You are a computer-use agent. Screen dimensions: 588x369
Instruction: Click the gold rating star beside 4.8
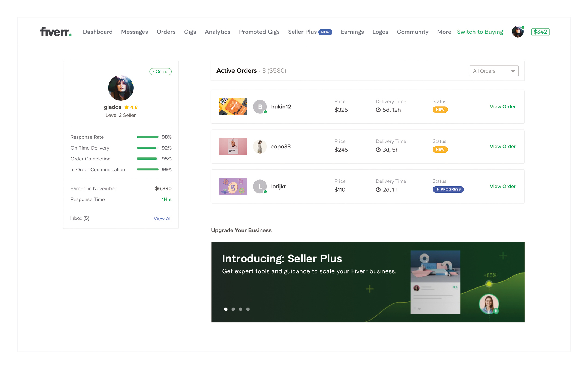127,107
